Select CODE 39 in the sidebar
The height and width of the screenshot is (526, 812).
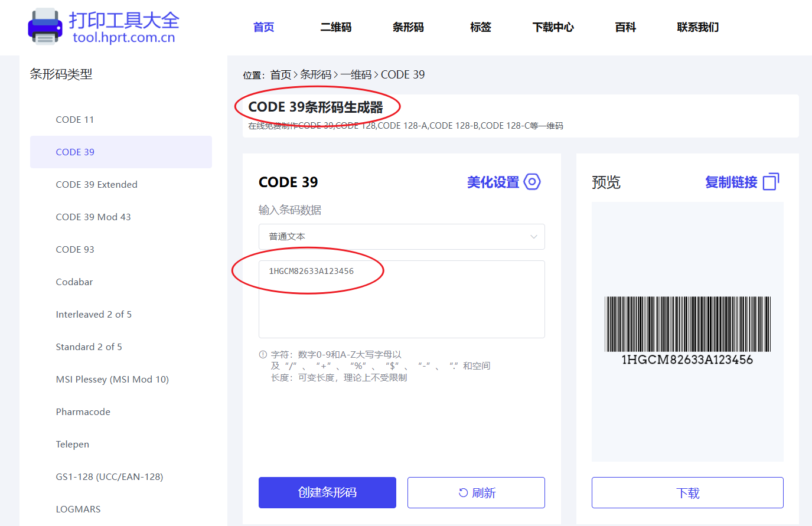(x=121, y=152)
